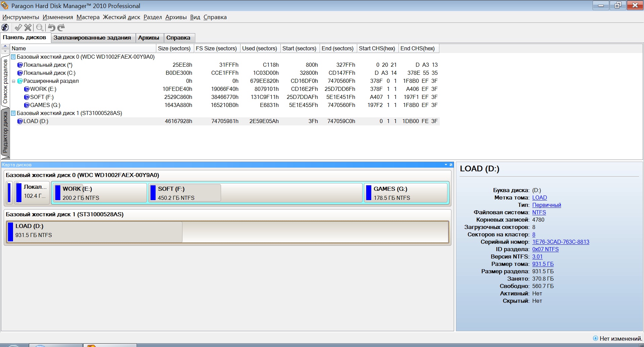
Task: Open the Карта дисков panel dropdown arrow
Action: [446, 165]
